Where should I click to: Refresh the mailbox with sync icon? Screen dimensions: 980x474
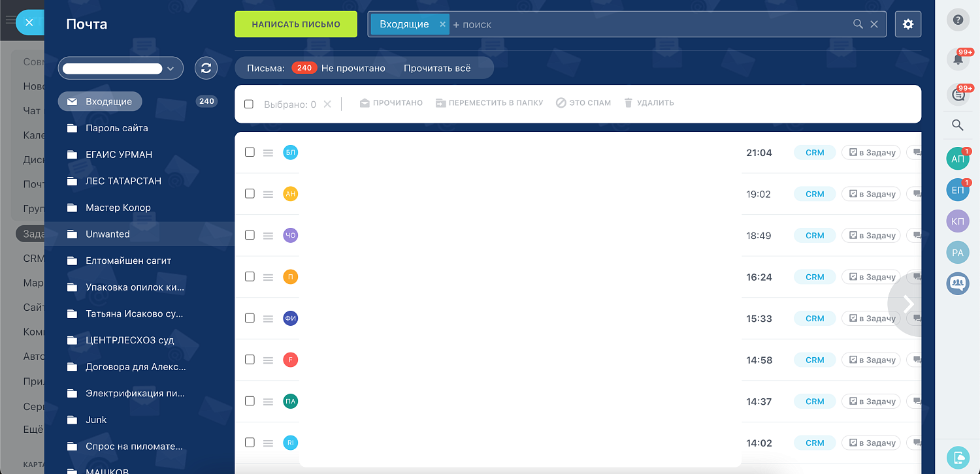(x=206, y=67)
